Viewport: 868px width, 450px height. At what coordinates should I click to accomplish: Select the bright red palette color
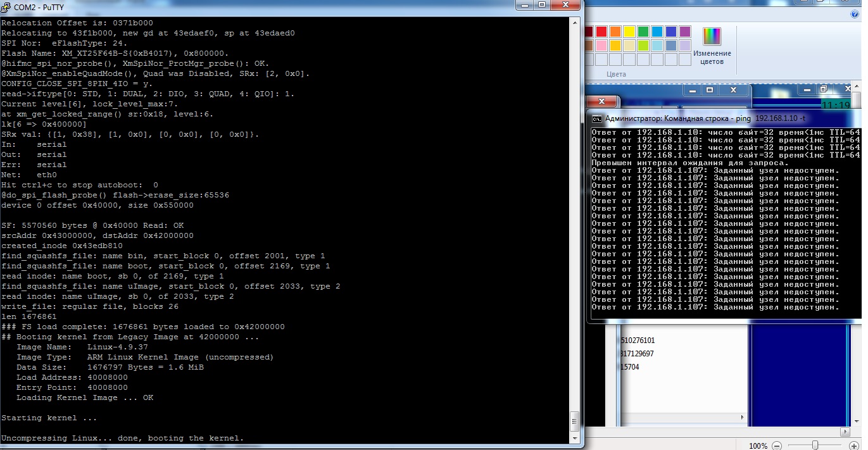(x=601, y=32)
